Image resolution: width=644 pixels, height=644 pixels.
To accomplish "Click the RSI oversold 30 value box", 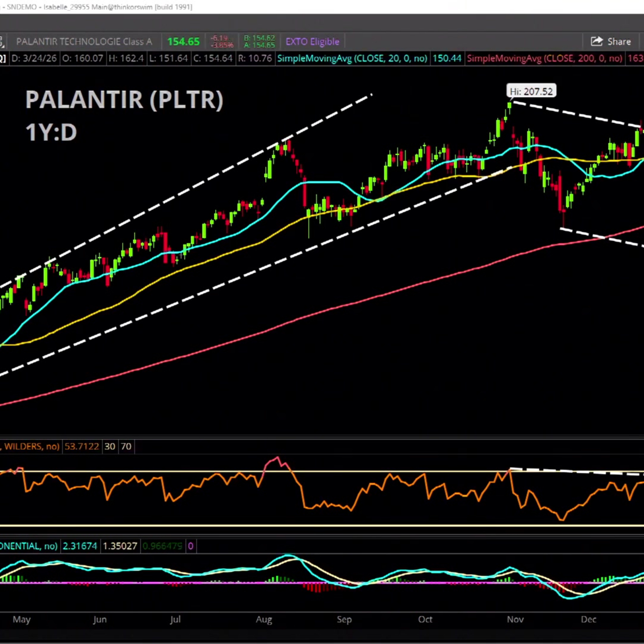I will pos(110,446).
